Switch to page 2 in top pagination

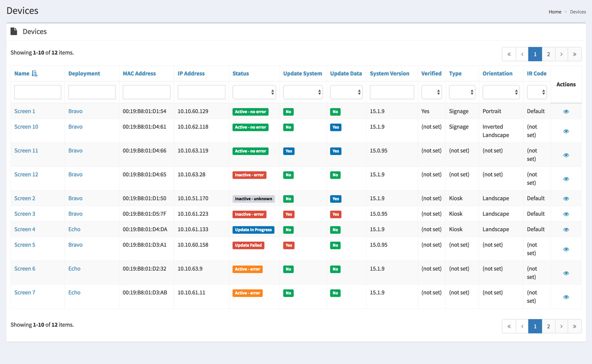(548, 54)
